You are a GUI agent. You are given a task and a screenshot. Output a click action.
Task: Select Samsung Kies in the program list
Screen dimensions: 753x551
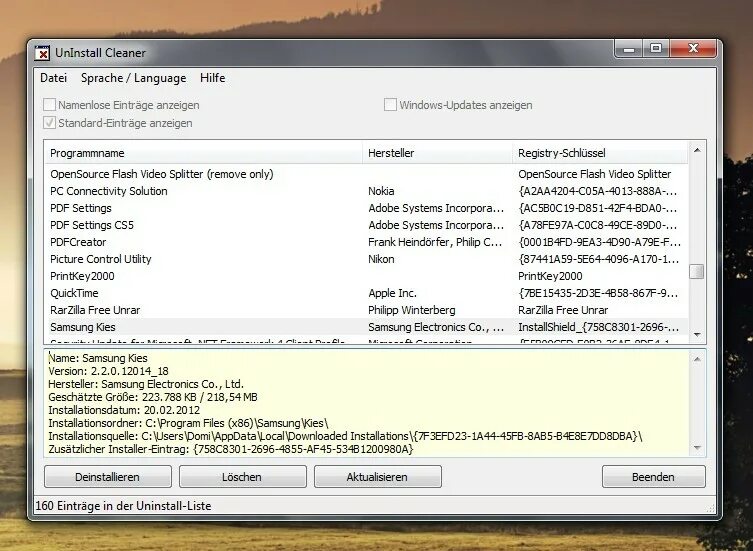pos(83,327)
